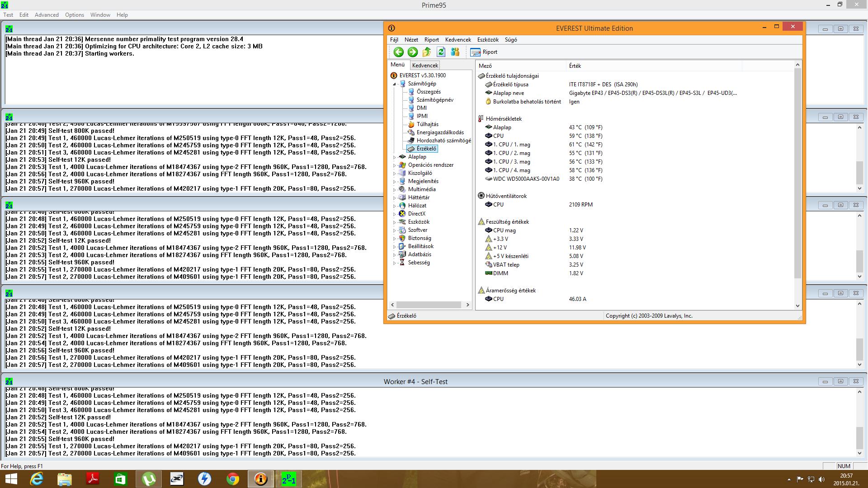This screenshot has height=488, width=868.
Task: Open Windows Start button
Action: pyautogui.click(x=11, y=479)
